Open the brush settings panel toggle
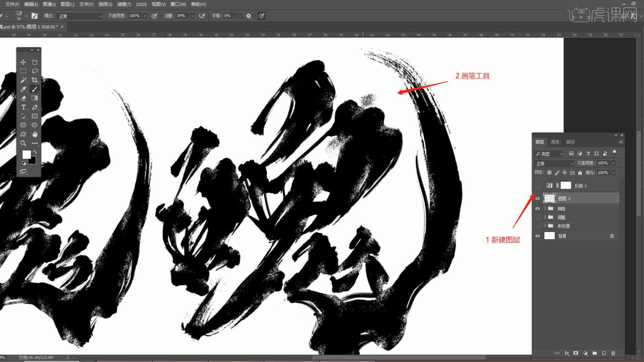644x362 pixels. [x=35, y=16]
